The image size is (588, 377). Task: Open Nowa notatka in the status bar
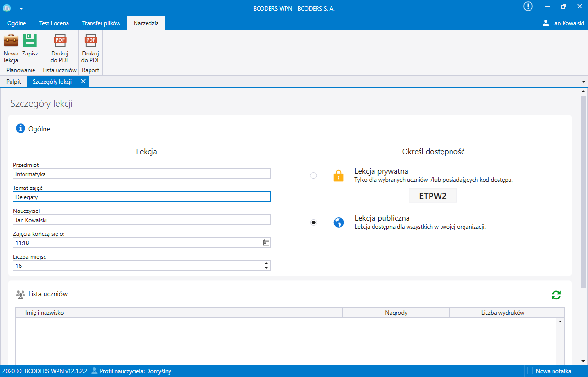tap(549, 371)
